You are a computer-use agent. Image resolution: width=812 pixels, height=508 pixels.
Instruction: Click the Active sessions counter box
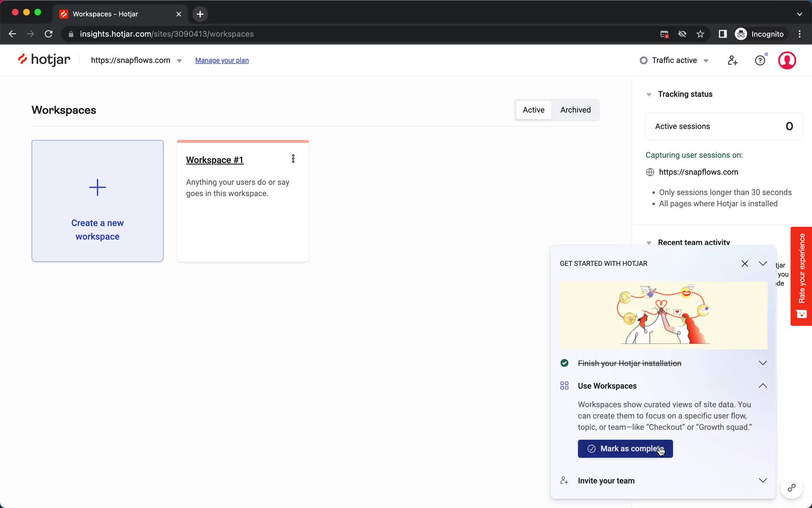point(724,126)
